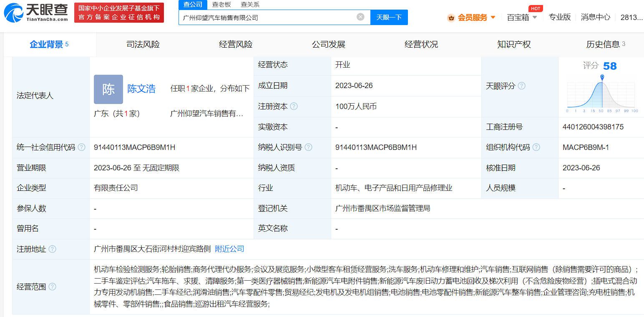Click the 100万人民币 registered capital value
The height and width of the screenshot is (317, 644).
356,107
